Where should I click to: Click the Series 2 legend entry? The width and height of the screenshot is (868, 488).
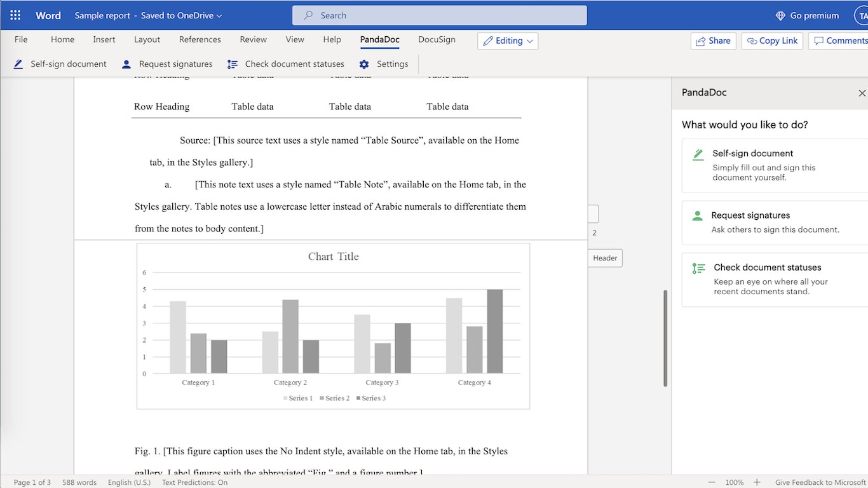pos(335,398)
